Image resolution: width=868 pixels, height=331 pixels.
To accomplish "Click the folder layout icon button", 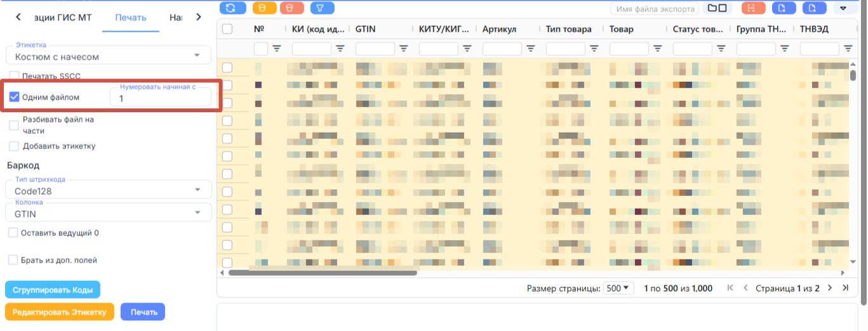I will (718, 8).
